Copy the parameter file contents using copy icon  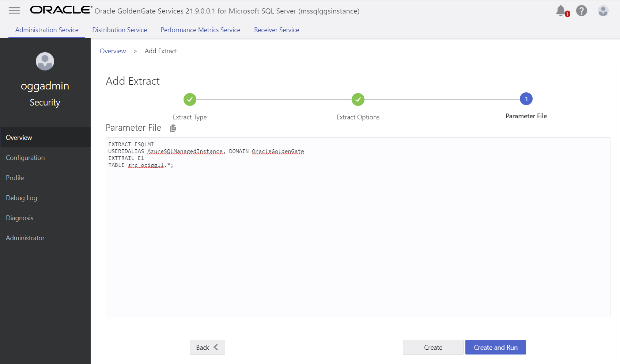173,128
